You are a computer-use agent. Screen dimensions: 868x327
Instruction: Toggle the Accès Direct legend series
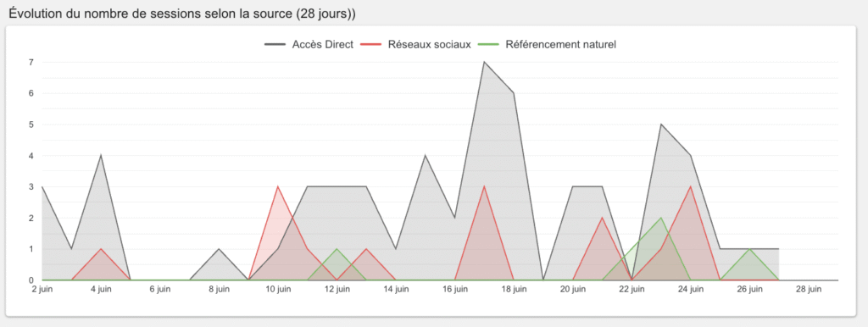pos(309,44)
